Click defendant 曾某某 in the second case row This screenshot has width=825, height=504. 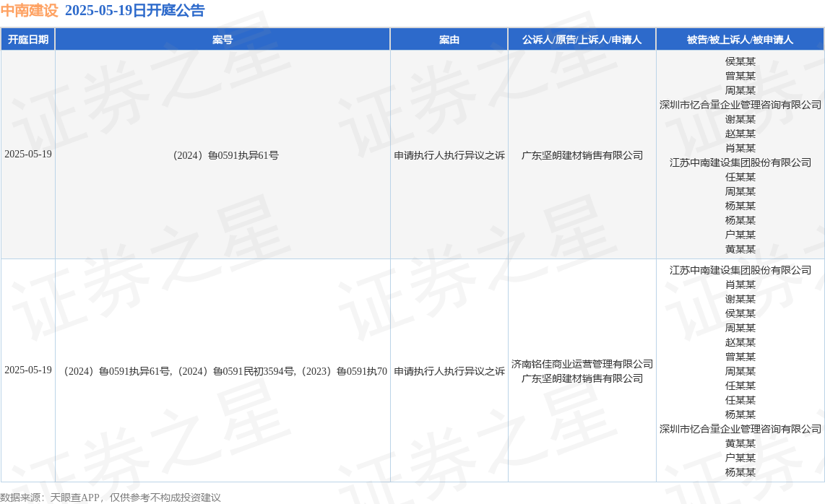tap(740, 357)
